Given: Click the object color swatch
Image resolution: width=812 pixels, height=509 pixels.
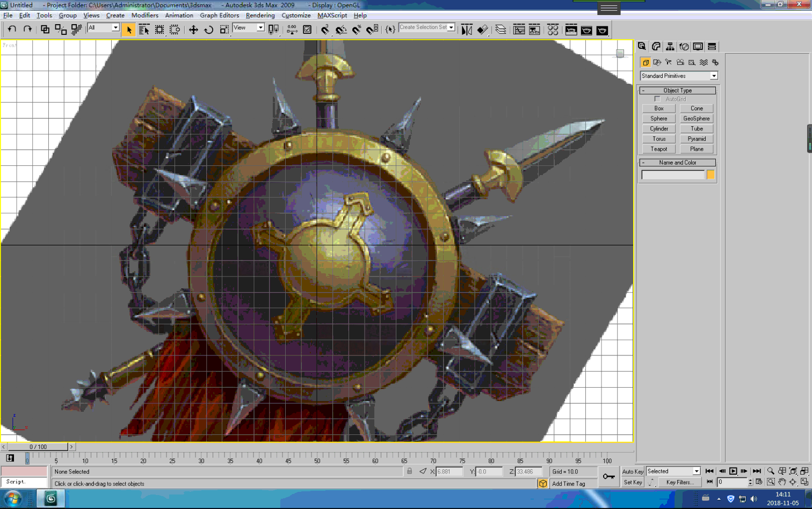Looking at the screenshot, I should [711, 174].
